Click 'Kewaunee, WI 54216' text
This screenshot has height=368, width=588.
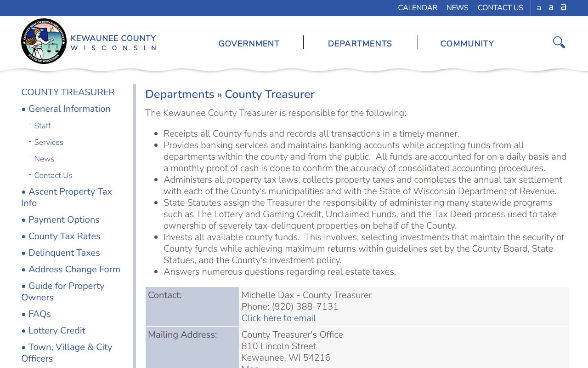coord(286,358)
